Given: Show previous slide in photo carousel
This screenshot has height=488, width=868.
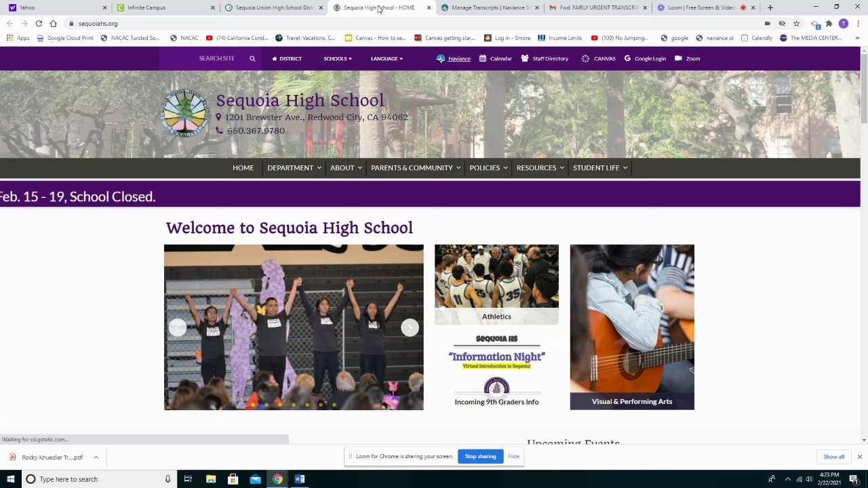Looking at the screenshot, I should point(177,327).
